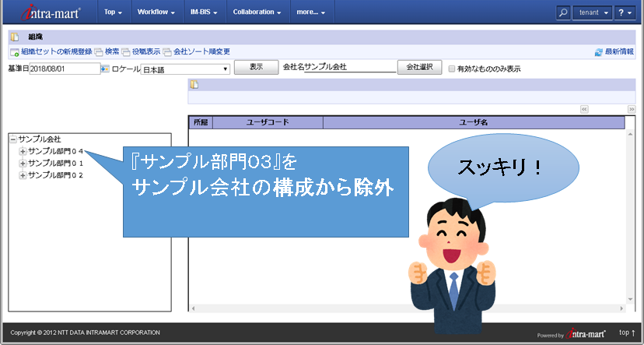Viewport: 644px width, 345px height.
Task: Open the ロケール 日本語 dropdown
Action: tap(185, 69)
